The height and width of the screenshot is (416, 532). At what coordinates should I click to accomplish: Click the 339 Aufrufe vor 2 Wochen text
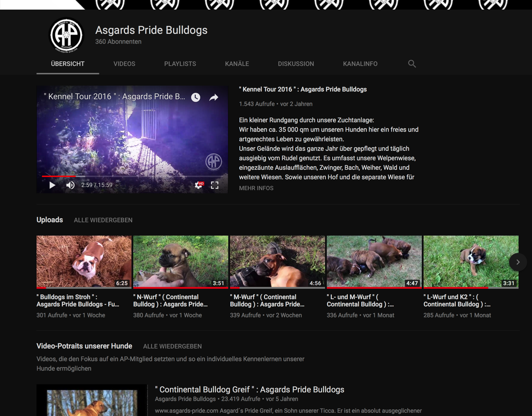click(266, 315)
